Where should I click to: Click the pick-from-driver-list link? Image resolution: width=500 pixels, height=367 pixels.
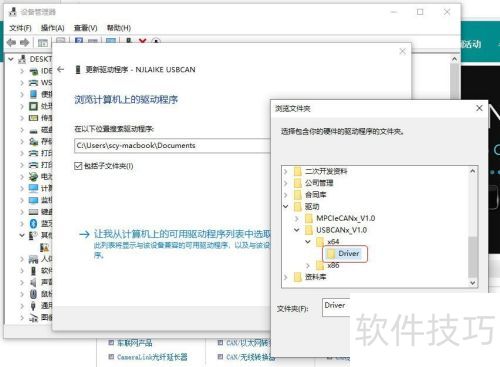(182, 234)
